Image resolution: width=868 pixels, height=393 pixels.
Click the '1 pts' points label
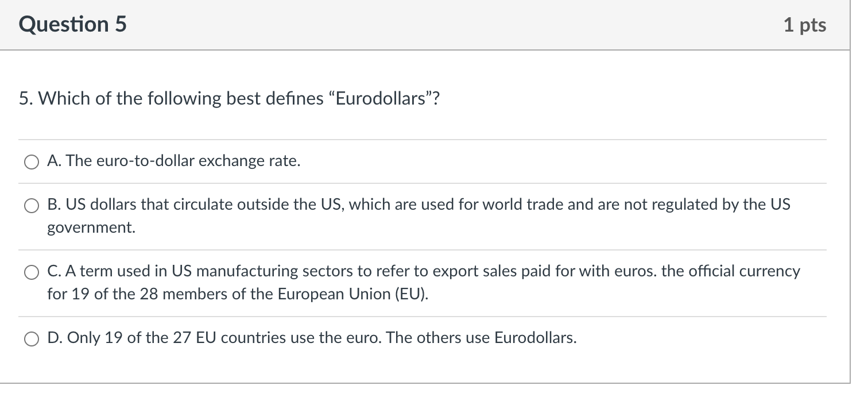click(x=804, y=25)
